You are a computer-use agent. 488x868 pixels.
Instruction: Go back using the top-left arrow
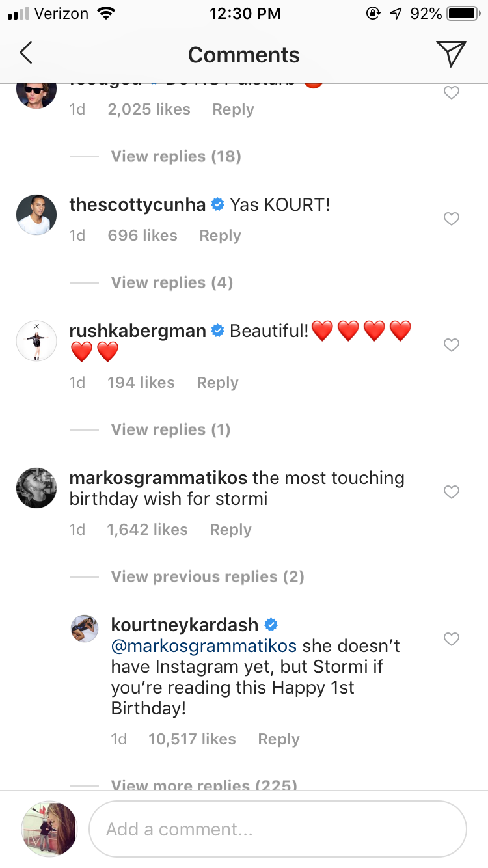(x=26, y=54)
